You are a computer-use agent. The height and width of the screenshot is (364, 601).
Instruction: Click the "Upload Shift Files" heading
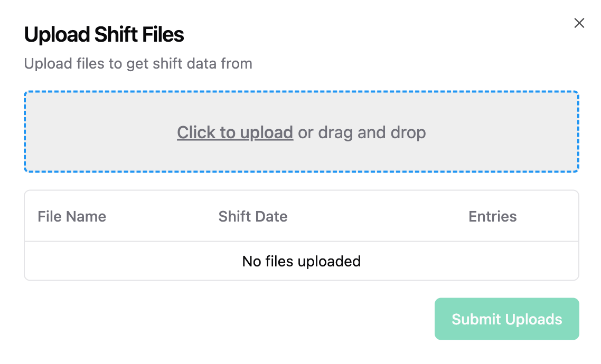pyautogui.click(x=104, y=35)
